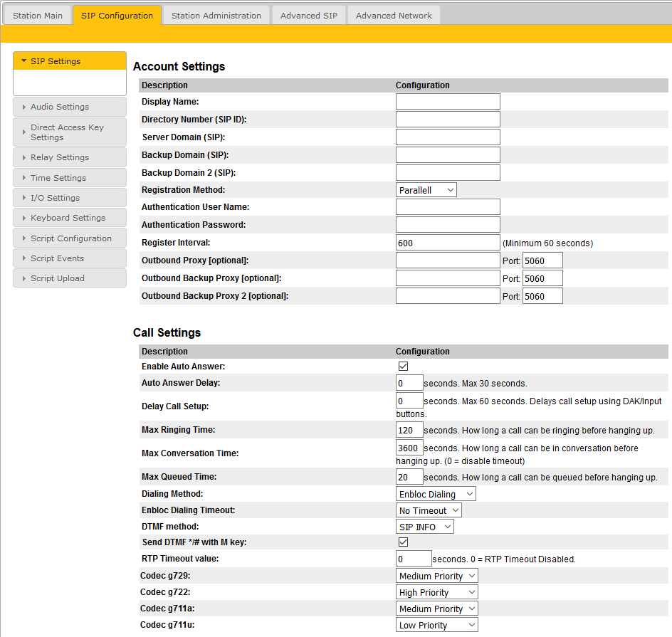The image size is (672, 637).
Task: Open the Station Main tab
Action: [x=37, y=16]
